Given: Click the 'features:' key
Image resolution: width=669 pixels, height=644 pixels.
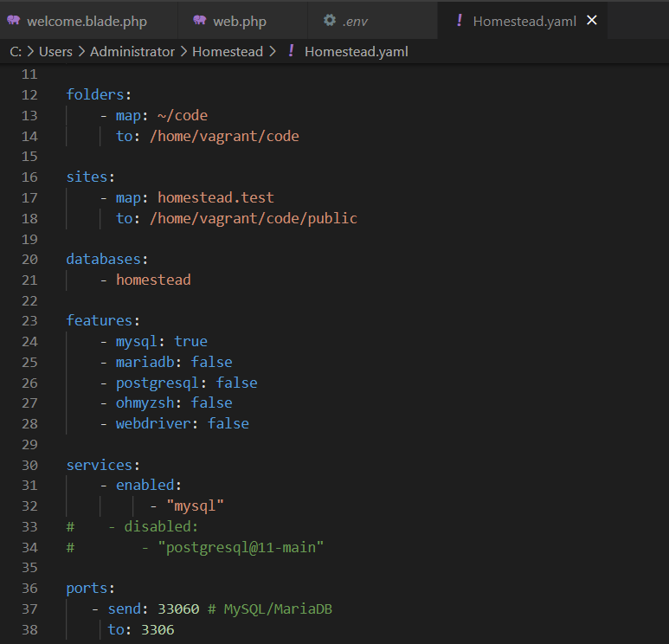Looking at the screenshot, I should [103, 321].
